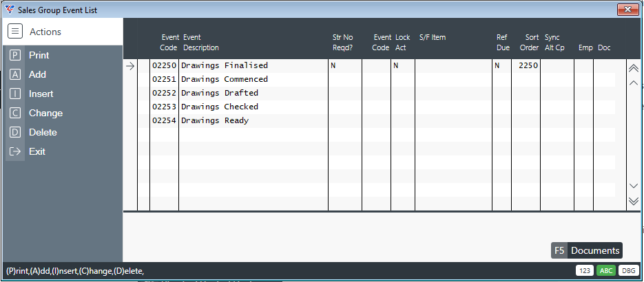Select event code 02252 cell
644x282 pixels.
coord(164,93)
